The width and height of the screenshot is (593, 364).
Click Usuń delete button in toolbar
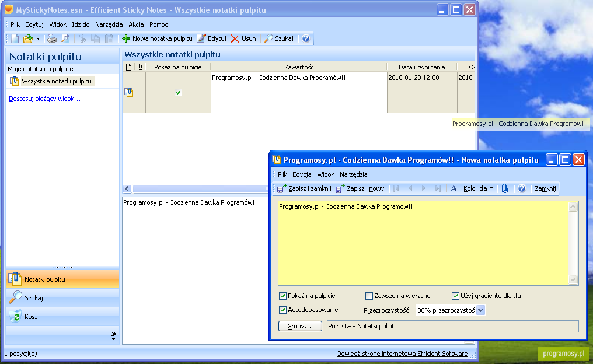coord(243,38)
